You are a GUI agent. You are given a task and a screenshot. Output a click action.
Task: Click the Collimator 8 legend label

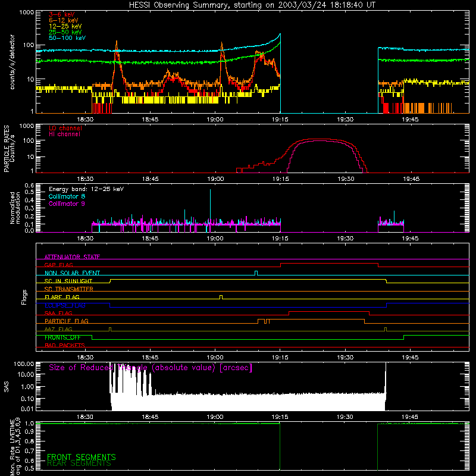(67, 196)
